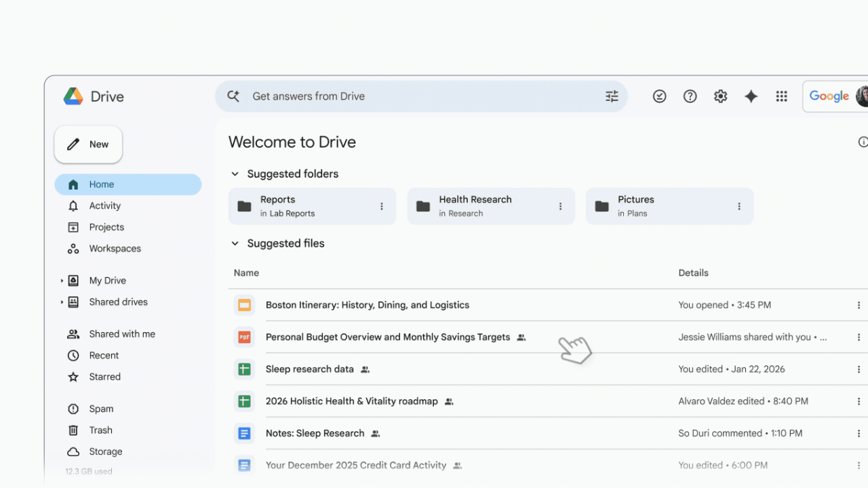Click the Slides icon beside Boston Itinerary
Image resolution: width=868 pixels, height=488 pixels.
point(244,305)
